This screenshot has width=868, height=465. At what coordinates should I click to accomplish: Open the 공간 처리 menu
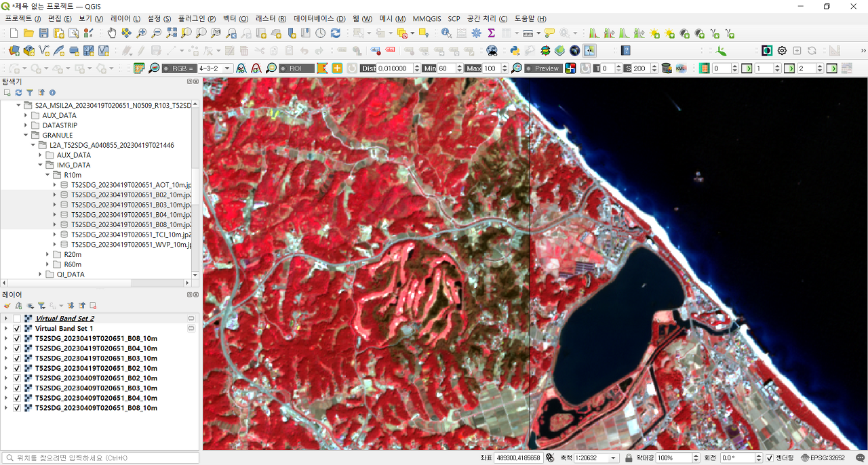click(487, 18)
